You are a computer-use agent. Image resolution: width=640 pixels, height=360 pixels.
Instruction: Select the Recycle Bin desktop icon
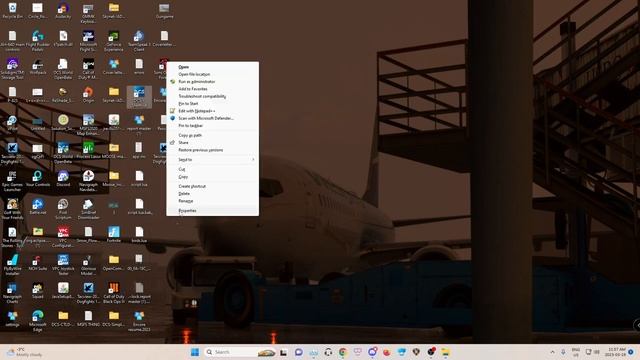[12, 11]
